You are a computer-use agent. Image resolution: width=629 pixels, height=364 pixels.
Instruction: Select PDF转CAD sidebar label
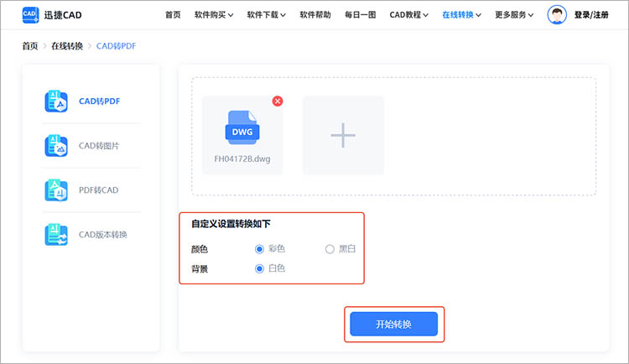pos(99,190)
